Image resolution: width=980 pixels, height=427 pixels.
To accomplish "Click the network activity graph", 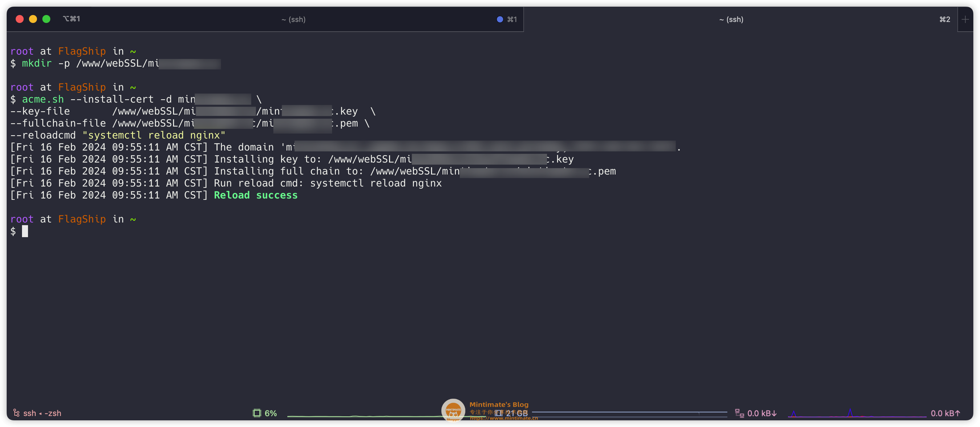I will click(x=857, y=413).
